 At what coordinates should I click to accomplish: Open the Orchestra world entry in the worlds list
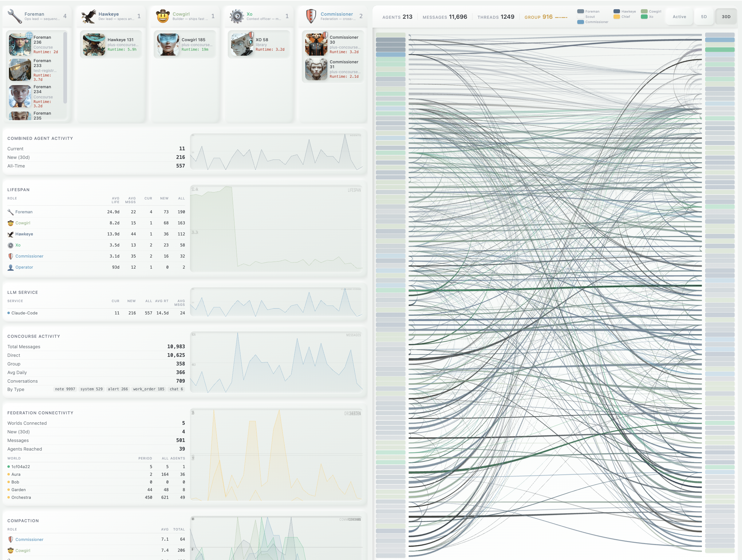[21, 497]
